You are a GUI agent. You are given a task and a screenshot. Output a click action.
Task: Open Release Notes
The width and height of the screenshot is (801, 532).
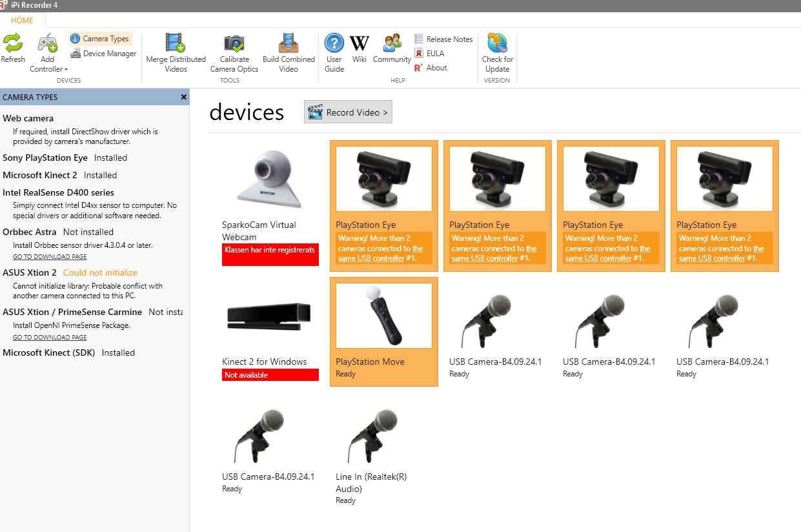(443, 39)
